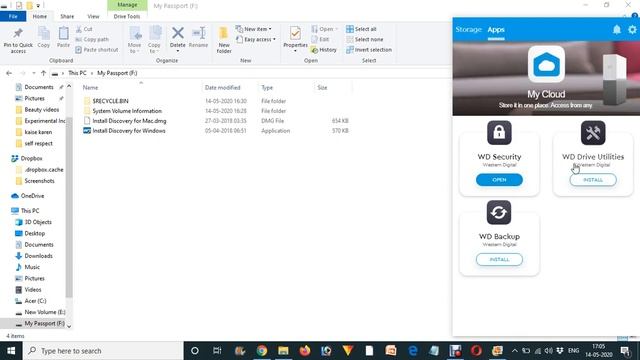Open the New item dropdown
This screenshot has width=640, height=360.
(x=253, y=29)
